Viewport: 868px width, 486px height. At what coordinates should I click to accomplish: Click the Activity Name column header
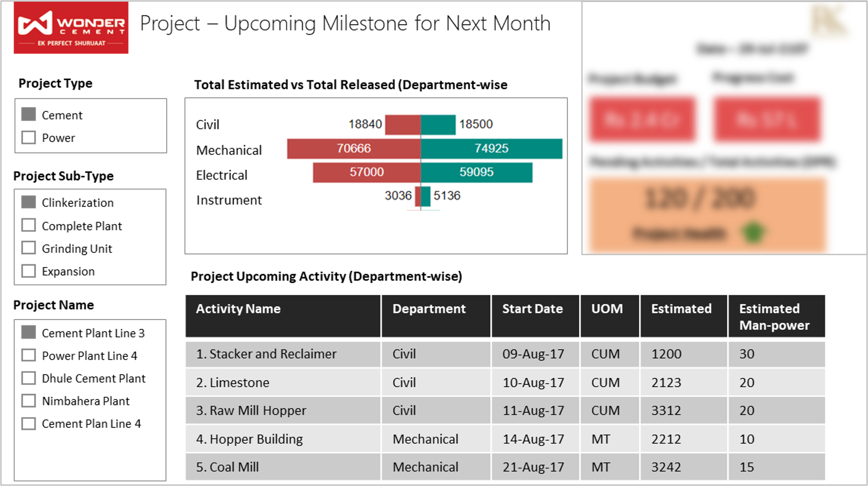click(283, 316)
